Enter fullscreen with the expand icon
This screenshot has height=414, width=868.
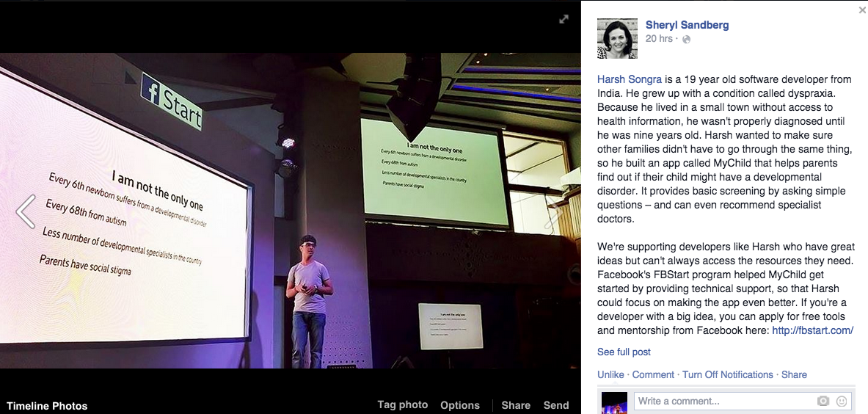564,19
